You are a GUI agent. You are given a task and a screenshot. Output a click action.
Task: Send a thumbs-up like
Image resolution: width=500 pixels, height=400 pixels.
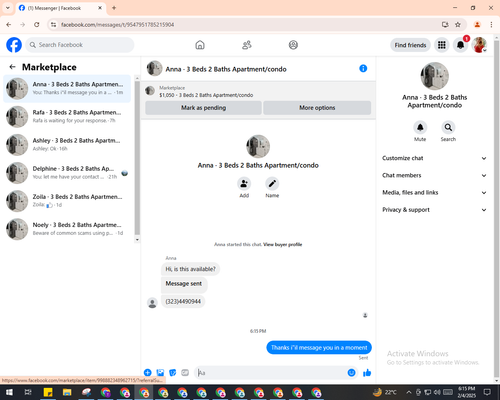pyautogui.click(x=367, y=373)
